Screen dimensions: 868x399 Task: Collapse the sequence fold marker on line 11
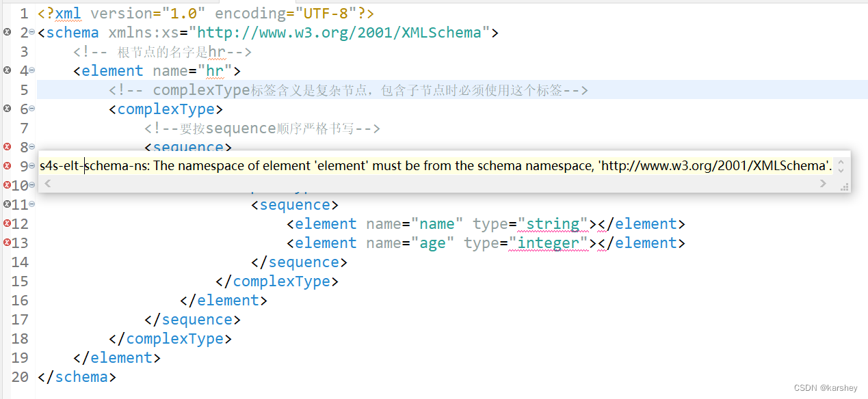click(x=31, y=204)
